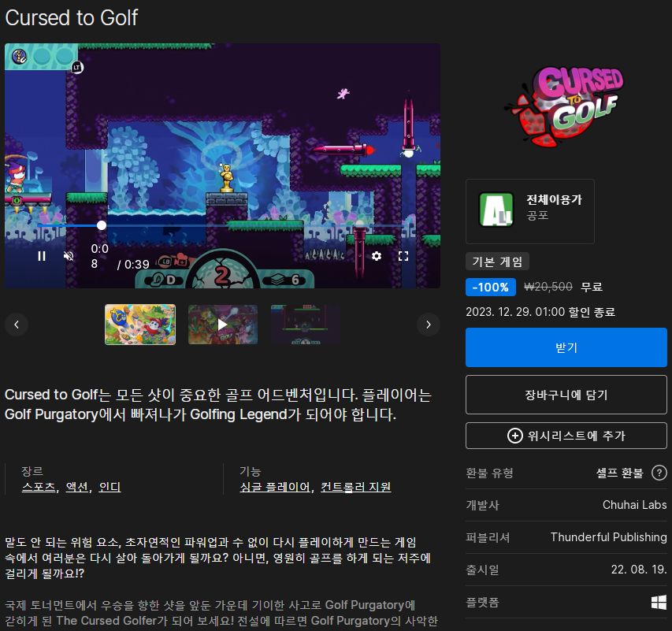
Task: Show next media thumbnails
Action: (x=428, y=325)
